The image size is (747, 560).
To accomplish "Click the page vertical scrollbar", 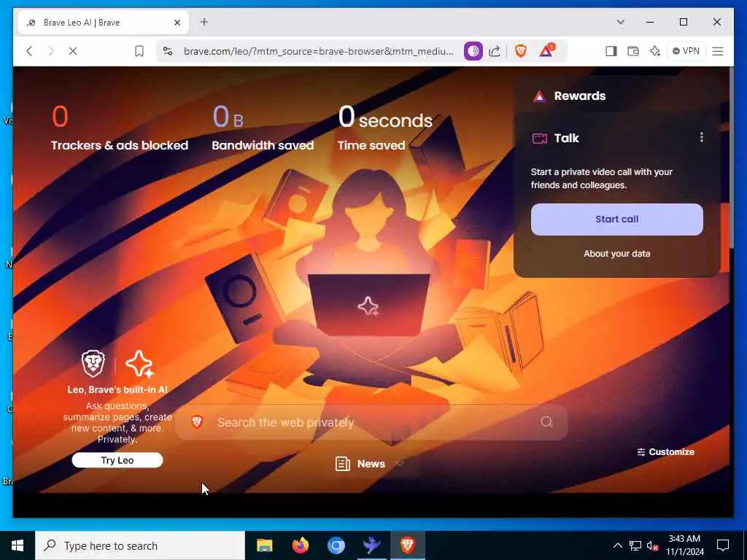I will pyautogui.click(x=731, y=157).
